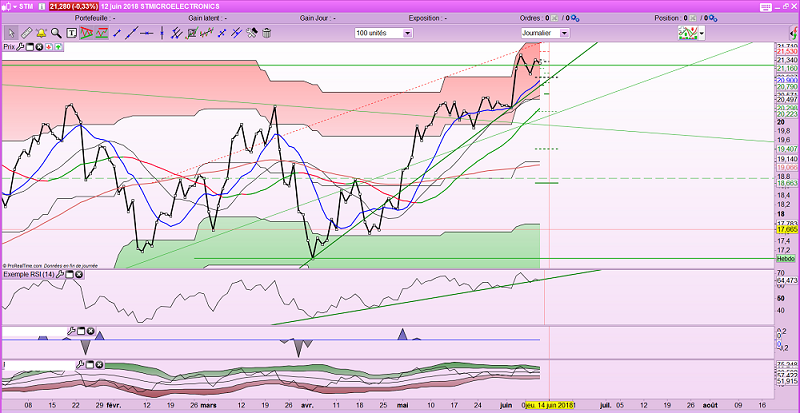Click the 19,407 green price label

click(787, 149)
